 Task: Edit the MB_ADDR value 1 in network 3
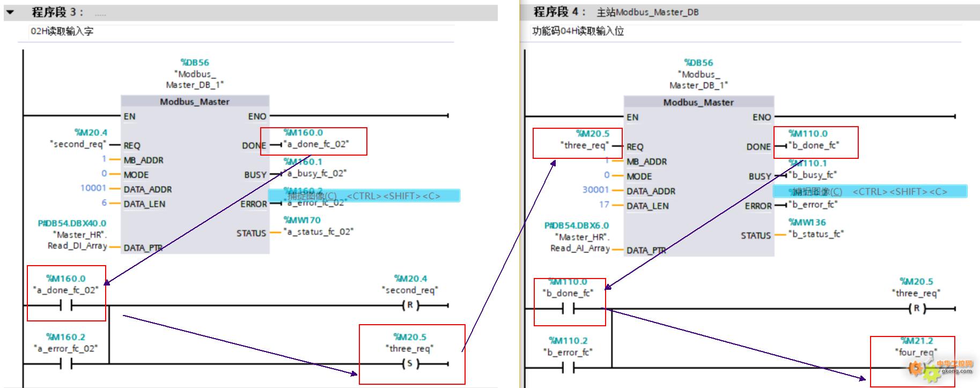104,159
